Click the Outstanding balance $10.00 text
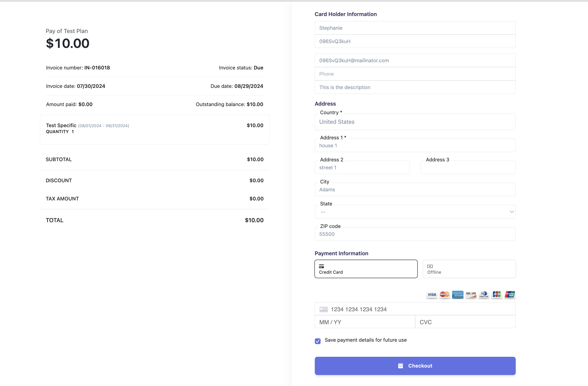The image size is (588, 386). (230, 104)
